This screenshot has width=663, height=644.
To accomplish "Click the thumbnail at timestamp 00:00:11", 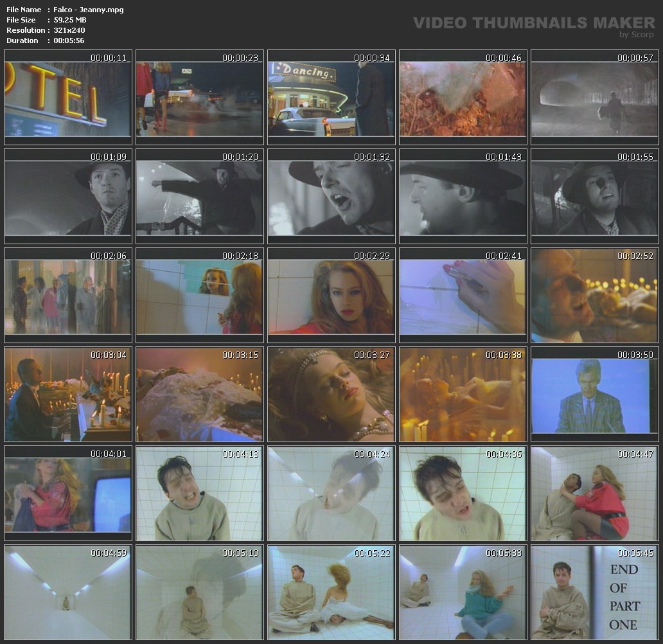I will pos(68,97).
